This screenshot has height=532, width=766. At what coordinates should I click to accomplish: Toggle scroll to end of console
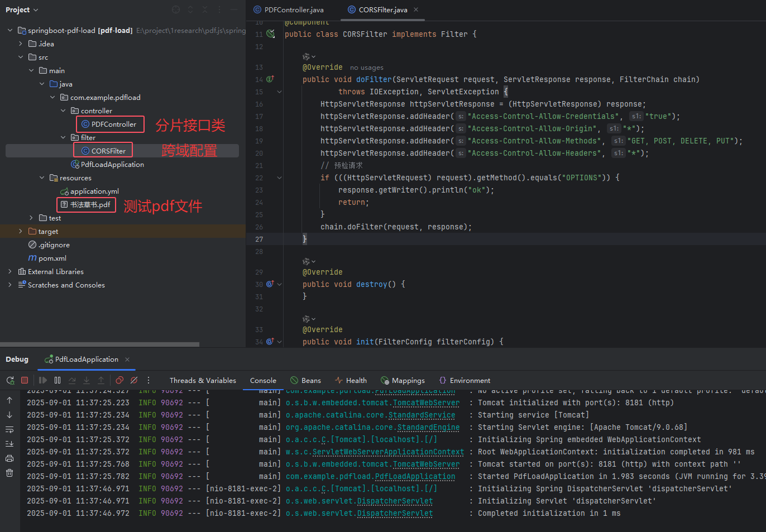pyautogui.click(x=9, y=444)
